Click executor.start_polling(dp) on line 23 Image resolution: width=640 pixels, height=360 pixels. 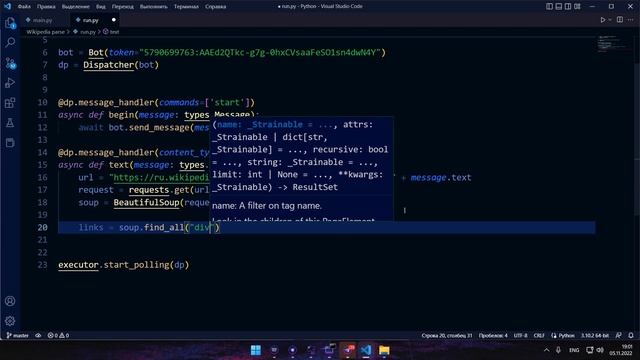tap(123, 265)
